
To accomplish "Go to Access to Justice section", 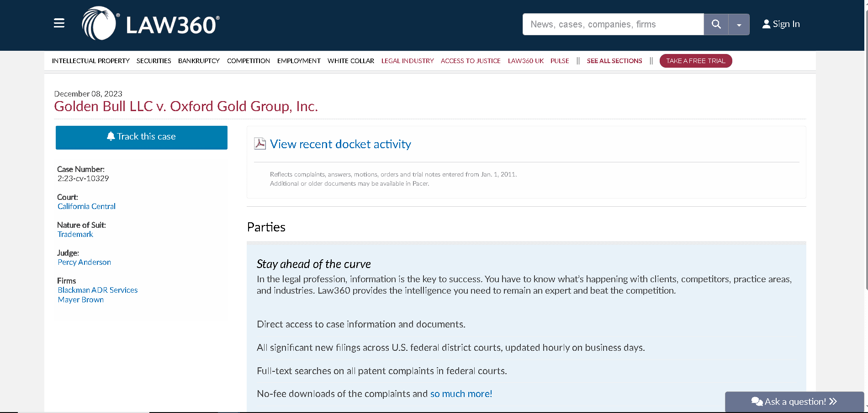I will coord(471,61).
